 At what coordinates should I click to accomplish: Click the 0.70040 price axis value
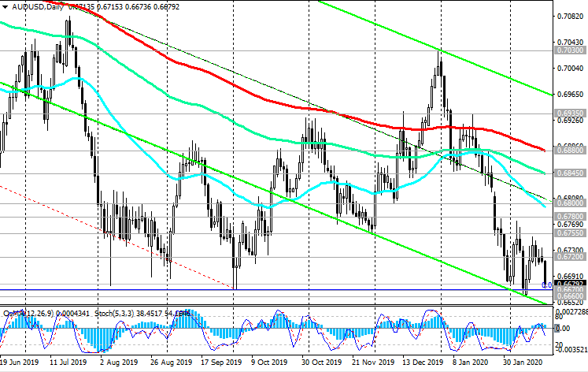tap(571, 68)
